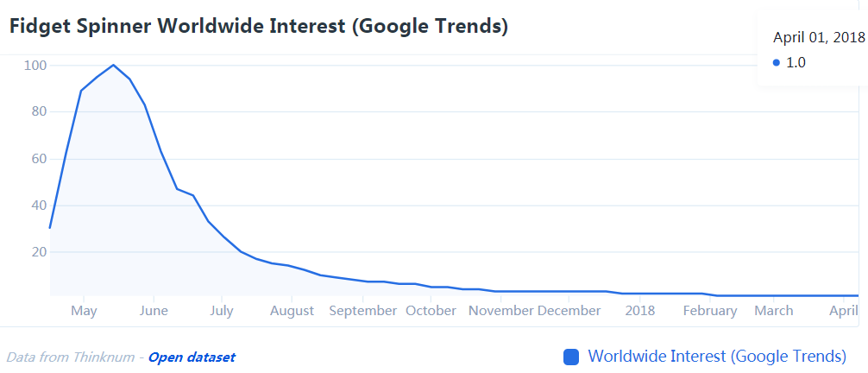Click the peak of the trend line
The height and width of the screenshot is (373, 868).
[113, 65]
